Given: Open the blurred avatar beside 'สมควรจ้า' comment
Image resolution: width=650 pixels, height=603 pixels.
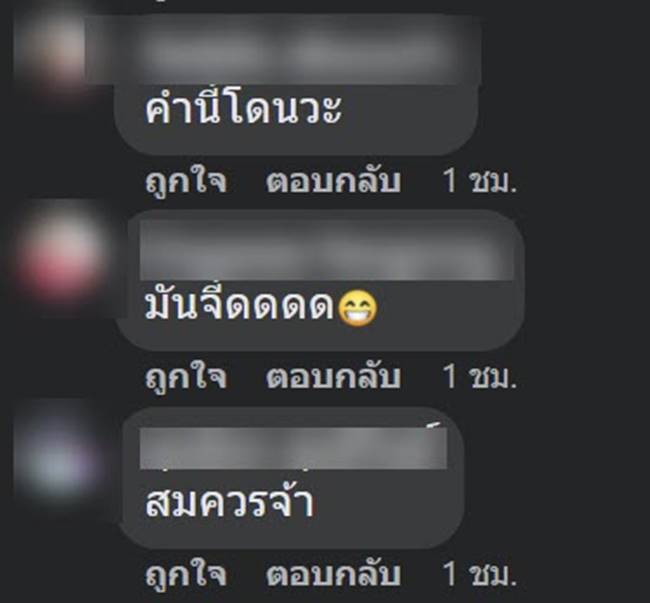Looking at the screenshot, I should 57,456.
